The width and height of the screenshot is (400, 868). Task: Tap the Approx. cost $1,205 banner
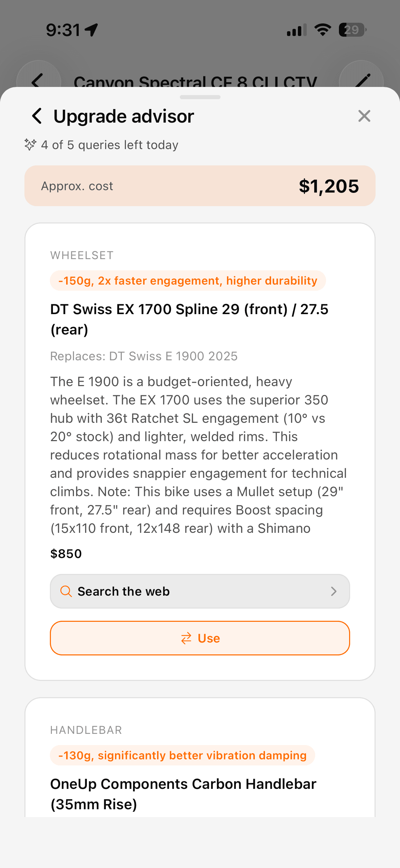click(200, 186)
